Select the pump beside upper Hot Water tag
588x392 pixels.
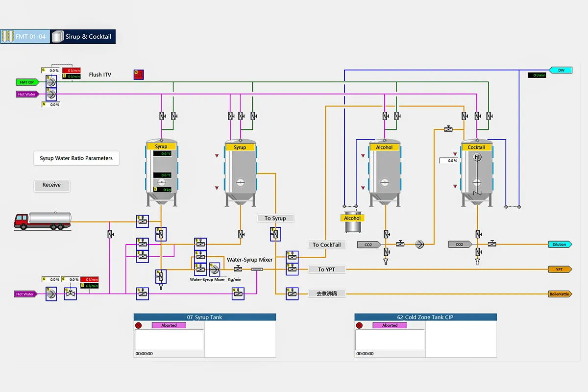click(x=51, y=94)
